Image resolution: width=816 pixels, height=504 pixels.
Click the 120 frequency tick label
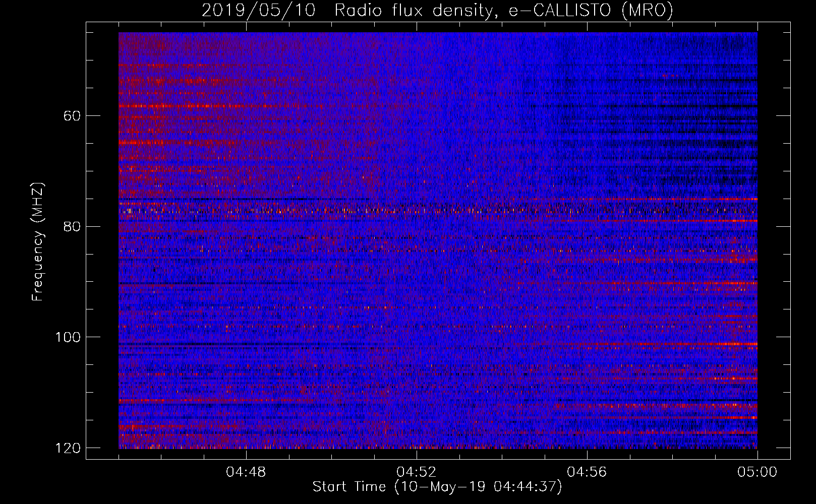pyautogui.click(x=68, y=448)
